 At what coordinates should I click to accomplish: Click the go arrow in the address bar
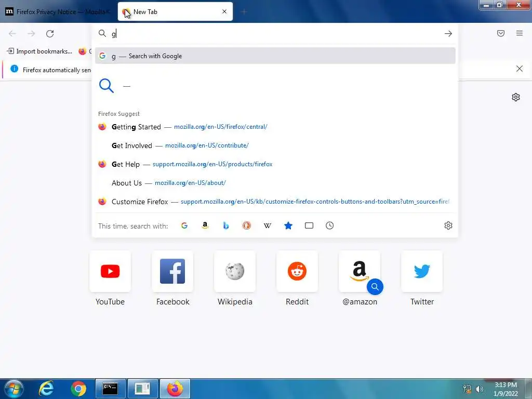pyautogui.click(x=448, y=34)
